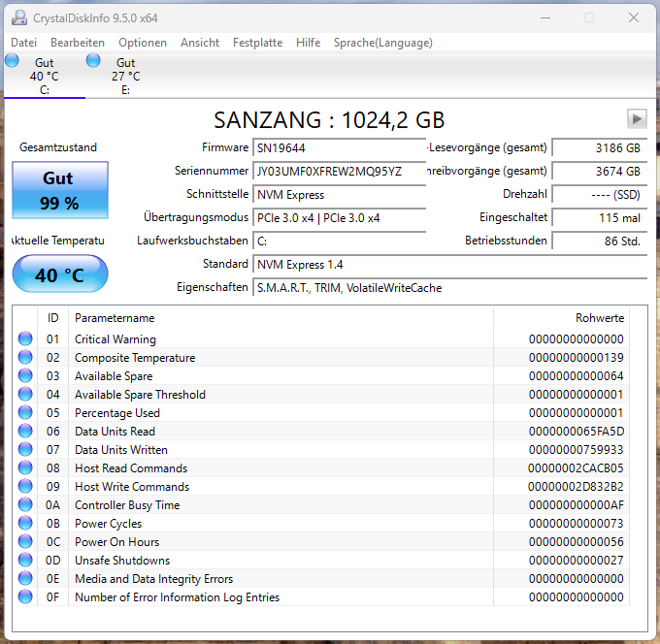Select the Power On Hours parameter name

click(117, 542)
